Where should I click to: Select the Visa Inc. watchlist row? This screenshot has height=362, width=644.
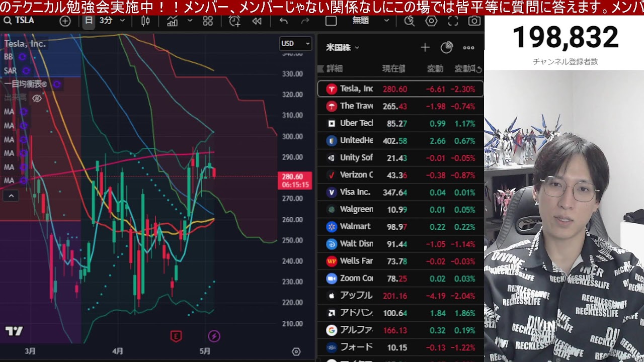click(400, 192)
